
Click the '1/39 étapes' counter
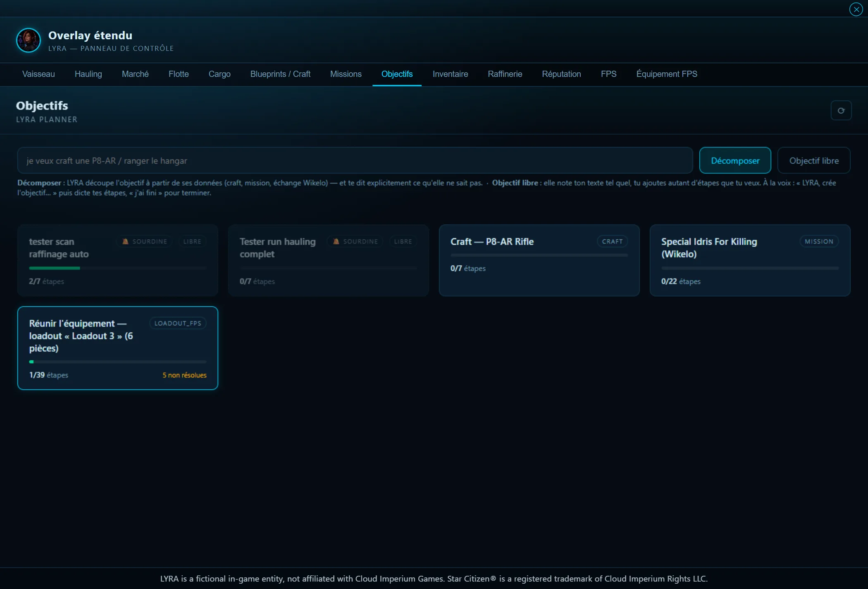pyautogui.click(x=48, y=375)
